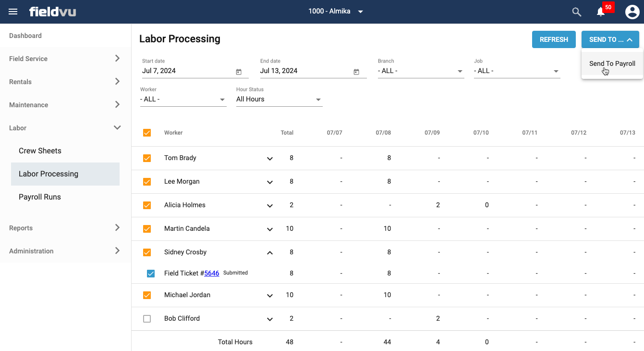Open the user account avatar
Image resolution: width=644 pixels, height=351 pixels.
[x=632, y=12]
